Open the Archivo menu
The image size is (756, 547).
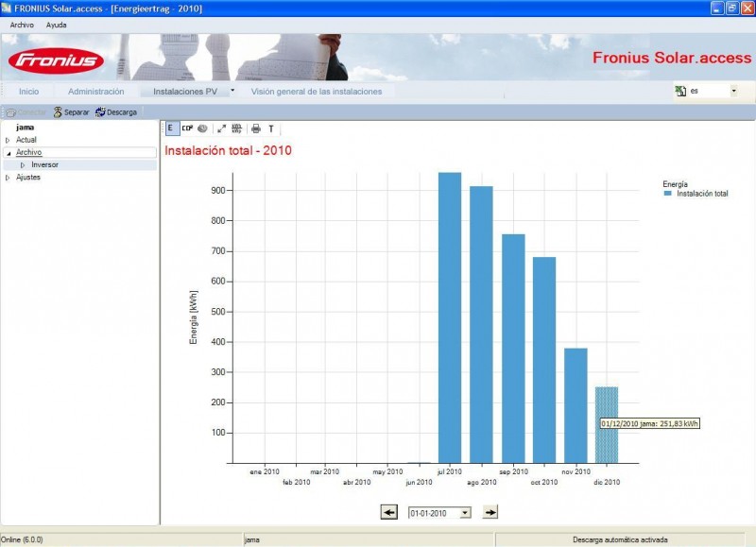coord(22,26)
